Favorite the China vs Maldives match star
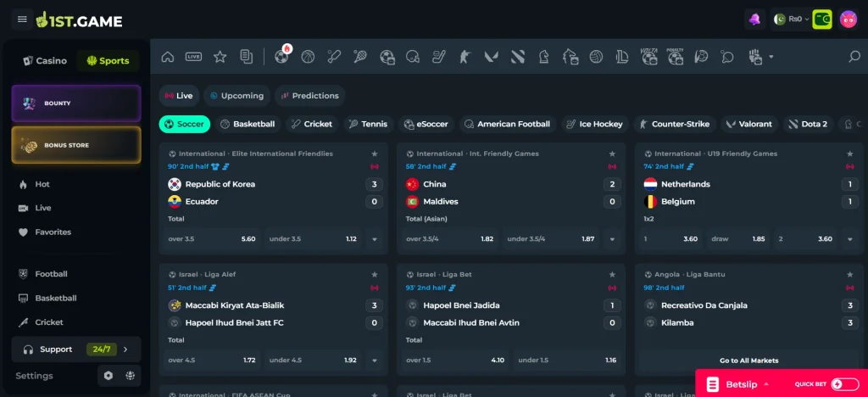868x397 pixels. click(x=612, y=154)
